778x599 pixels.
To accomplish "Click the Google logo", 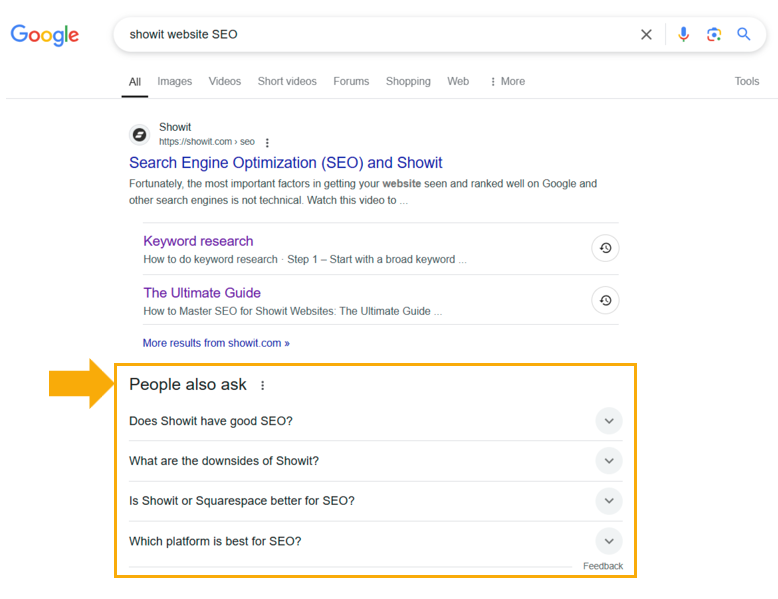I will coord(45,35).
